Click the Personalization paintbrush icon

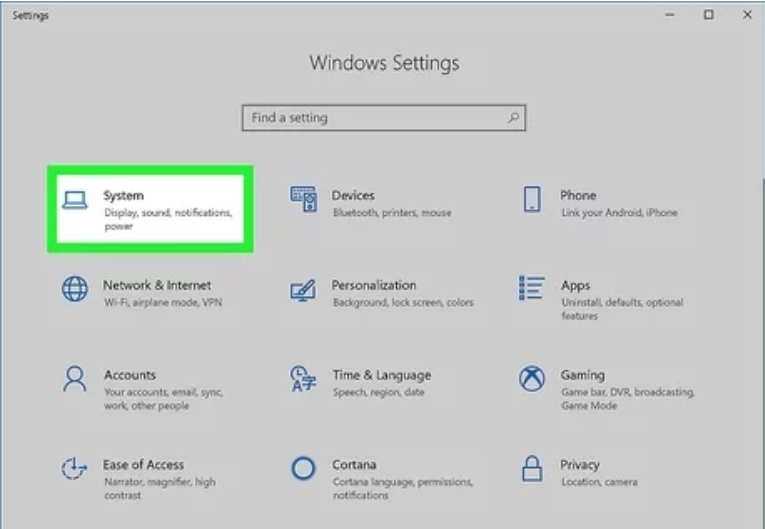(x=303, y=290)
